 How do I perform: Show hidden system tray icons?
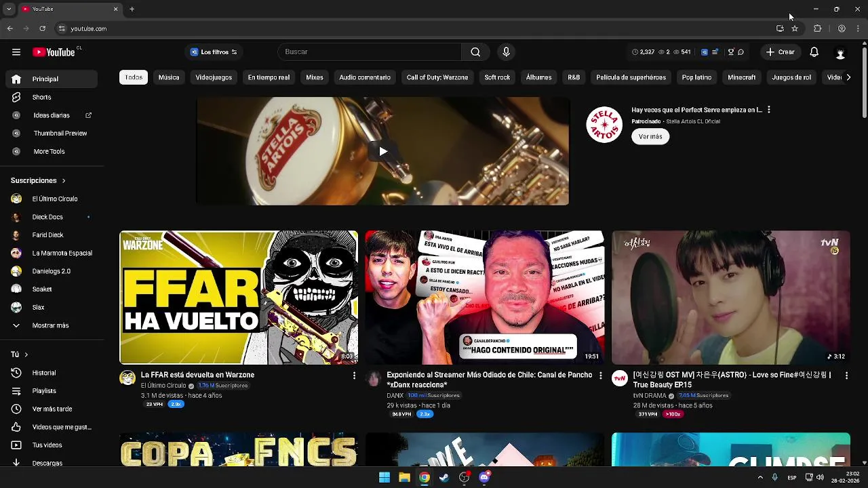760,477
